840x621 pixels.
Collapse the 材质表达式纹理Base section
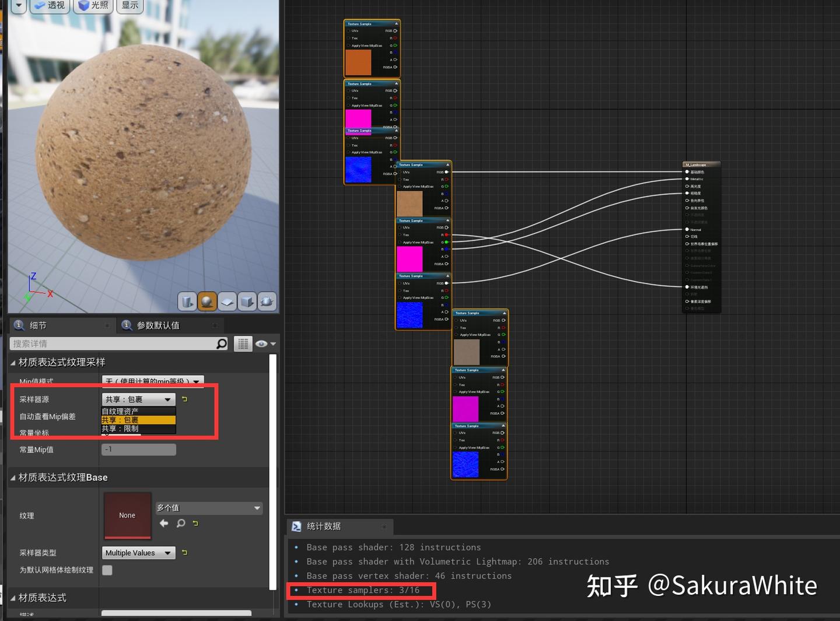click(13, 478)
